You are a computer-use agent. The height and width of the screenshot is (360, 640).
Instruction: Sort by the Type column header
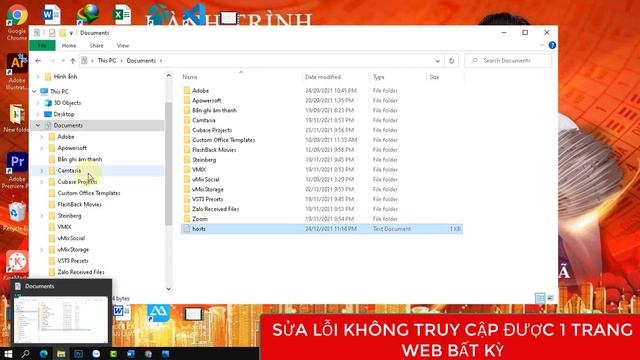tap(398, 77)
